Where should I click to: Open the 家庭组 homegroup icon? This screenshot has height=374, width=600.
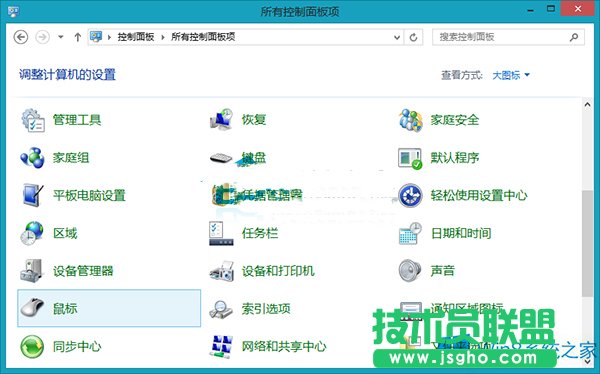click(x=33, y=157)
